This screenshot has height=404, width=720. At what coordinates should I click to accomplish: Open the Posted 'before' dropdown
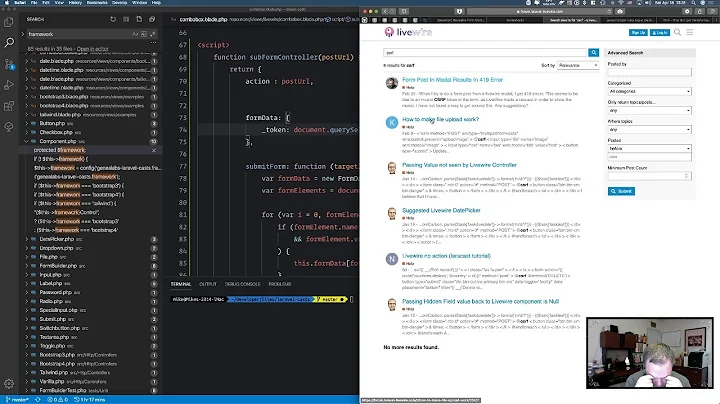pyautogui.click(x=649, y=148)
